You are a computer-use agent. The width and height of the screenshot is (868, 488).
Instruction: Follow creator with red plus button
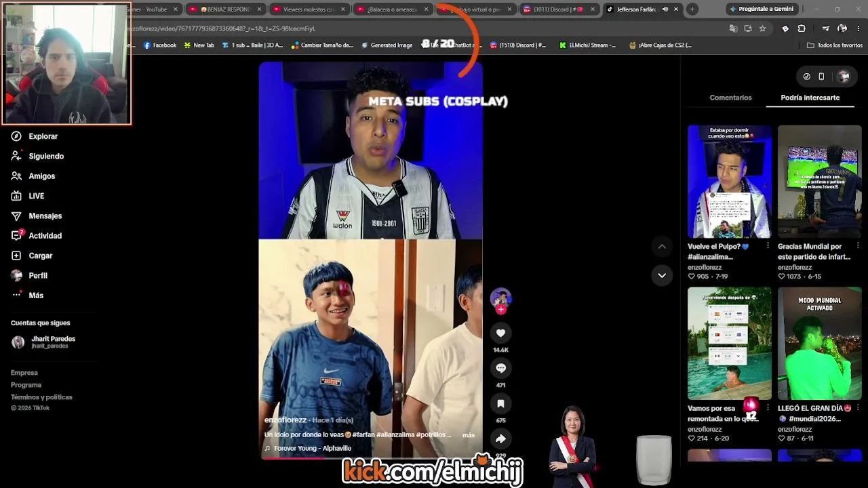tap(500, 310)
